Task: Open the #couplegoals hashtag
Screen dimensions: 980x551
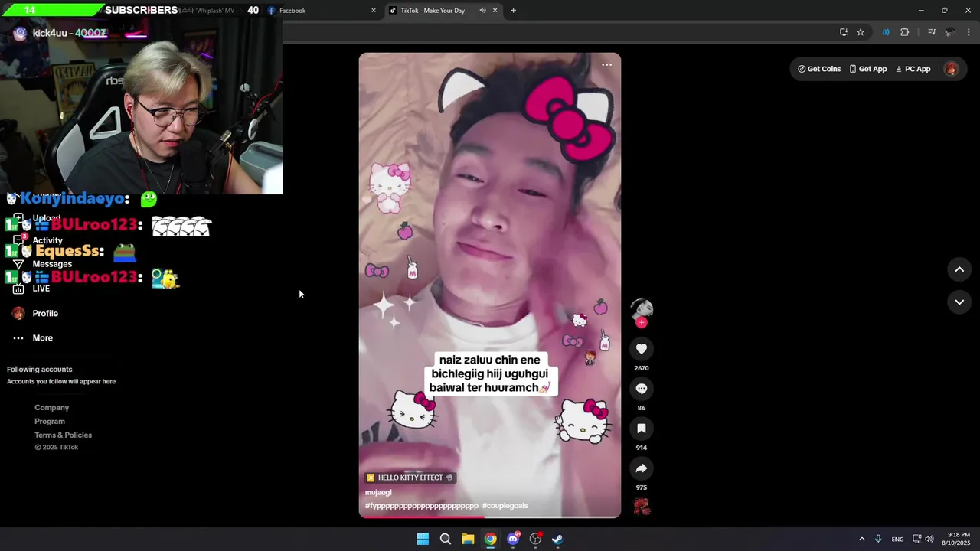Action: [505, 506]
